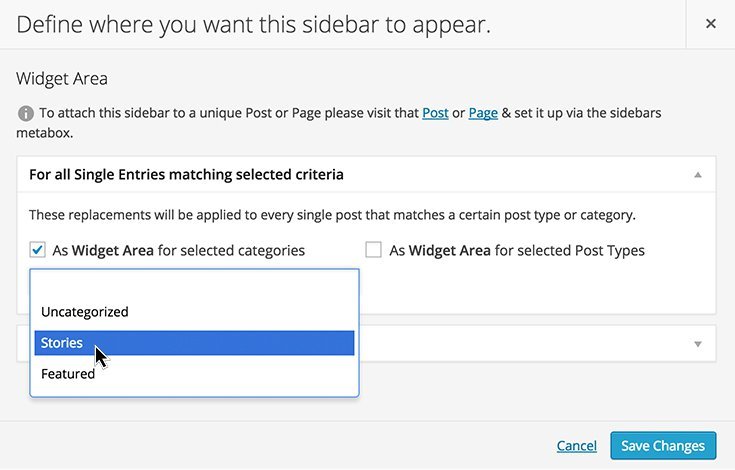Image resolution: width=735 pixels, height=470 pixels.
Task: Click the Post Types Widget Area label
Action: (517, 251)
